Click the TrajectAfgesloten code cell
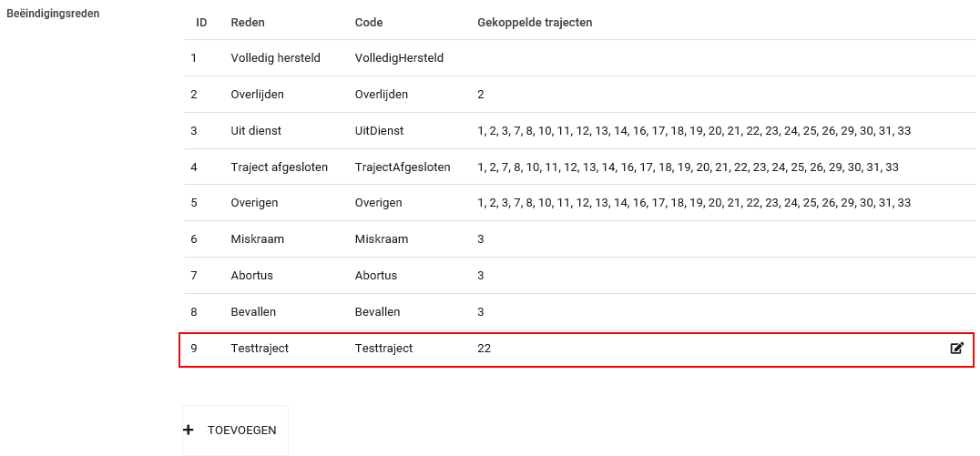The width and height of the screenshot is (980, 456). (x=403, y=167)
